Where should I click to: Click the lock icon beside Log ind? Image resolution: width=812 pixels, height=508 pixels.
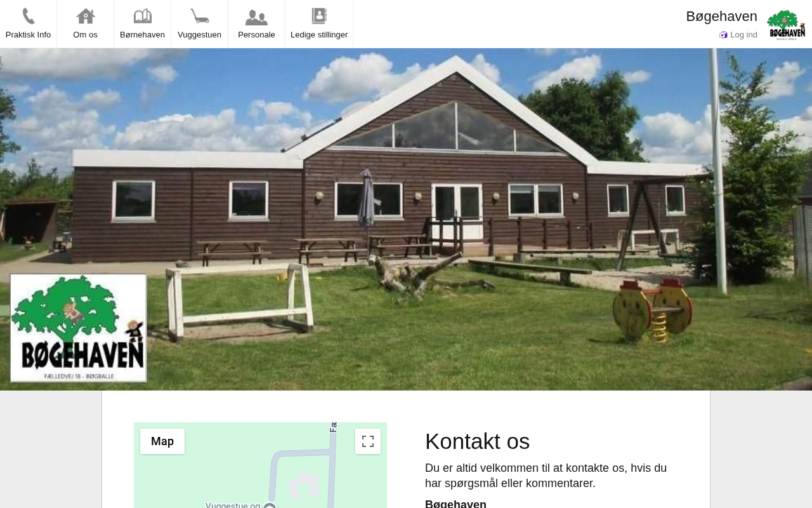[x=723, y=35]
